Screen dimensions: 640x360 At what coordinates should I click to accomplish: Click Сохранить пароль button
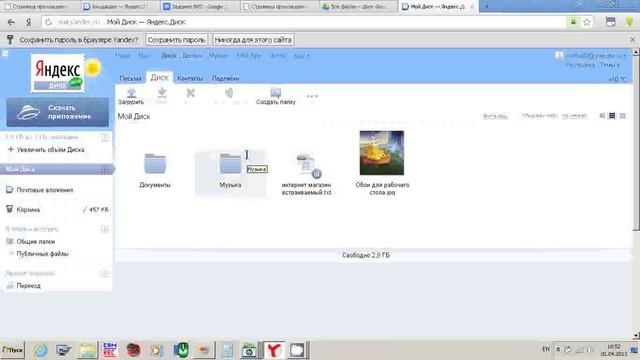[176, 40]
